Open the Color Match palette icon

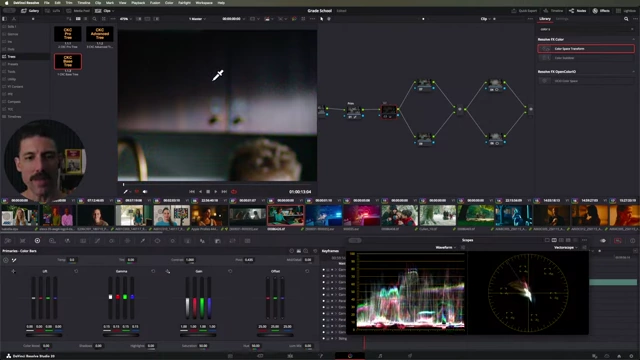pos(22,241)
